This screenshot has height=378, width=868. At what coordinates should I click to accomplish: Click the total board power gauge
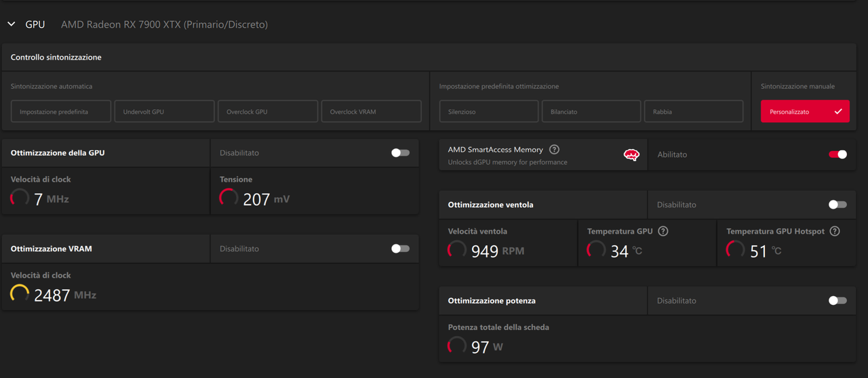(x=457, y=346)
